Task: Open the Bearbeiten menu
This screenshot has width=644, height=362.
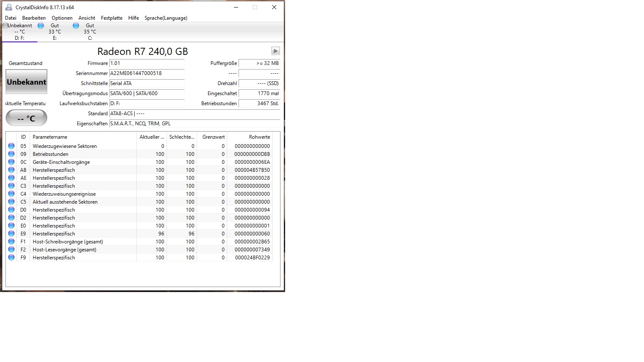Action: [34, 18]
